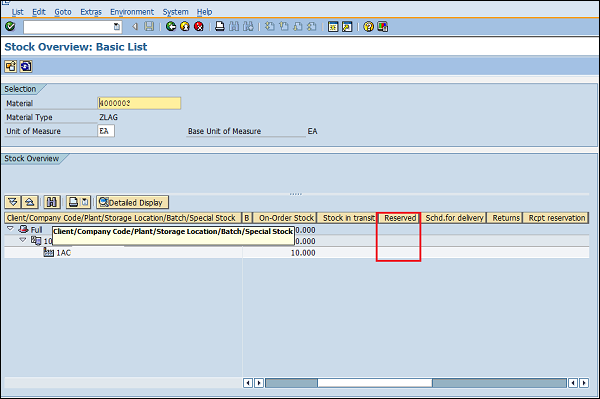Open the Goto menu
Screen dimensions: 600x399
point(63,12)
